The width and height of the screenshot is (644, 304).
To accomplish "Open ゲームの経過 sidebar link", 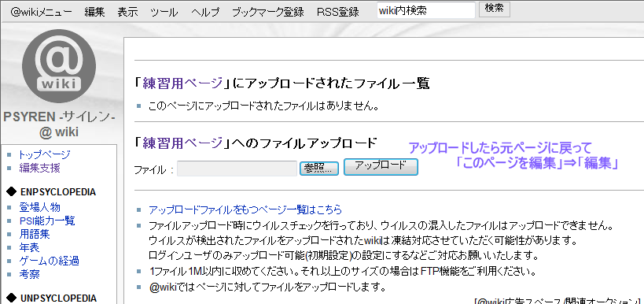I will 49,261.
